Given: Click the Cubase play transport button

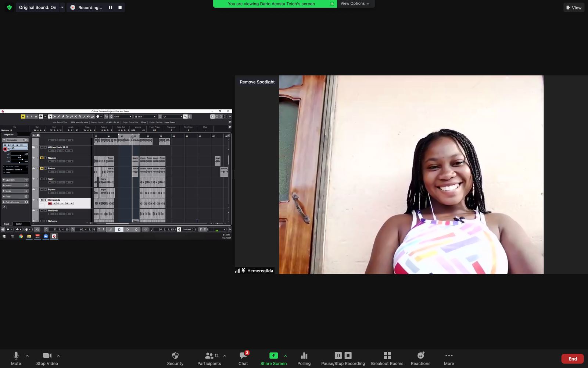Looking at the screenshot, I should coord(128,230).
